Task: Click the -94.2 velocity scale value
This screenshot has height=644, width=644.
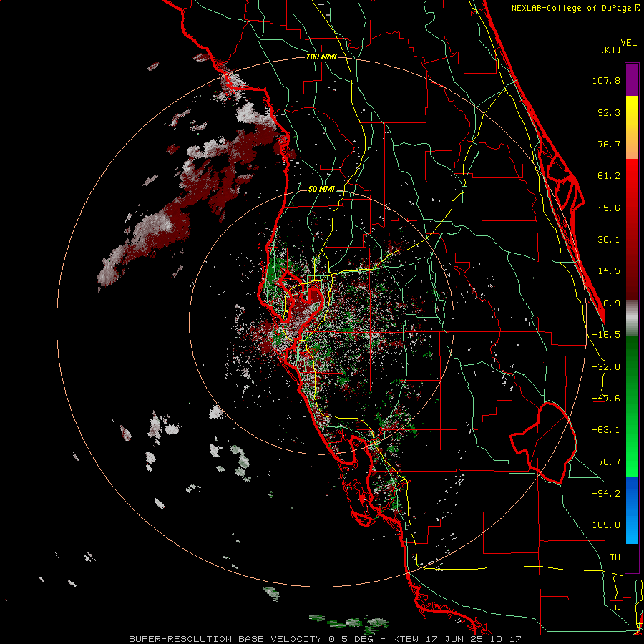Action: (x=606, y=494)
